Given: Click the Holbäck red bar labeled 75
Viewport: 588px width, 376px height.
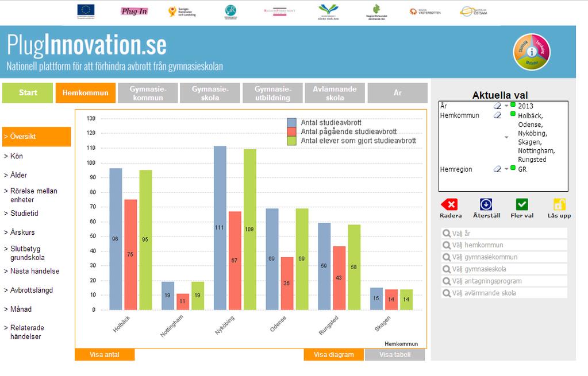Looking at the screenshot, I should click(130, 255).
